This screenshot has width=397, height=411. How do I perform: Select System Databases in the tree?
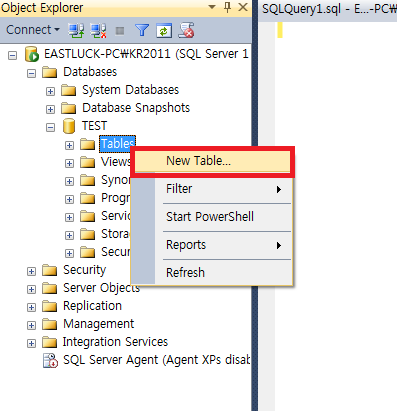click(x=130, y=90)
